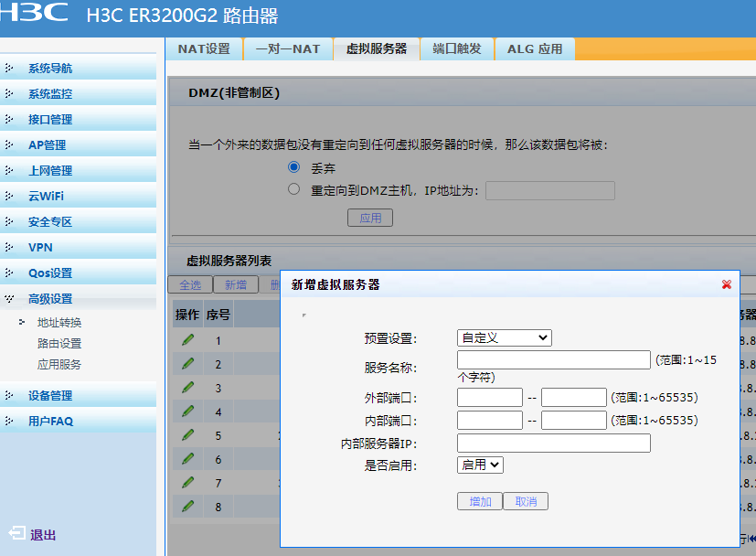Open the 路由设置 submenu item
756x556 pixels.
(59, 343)
